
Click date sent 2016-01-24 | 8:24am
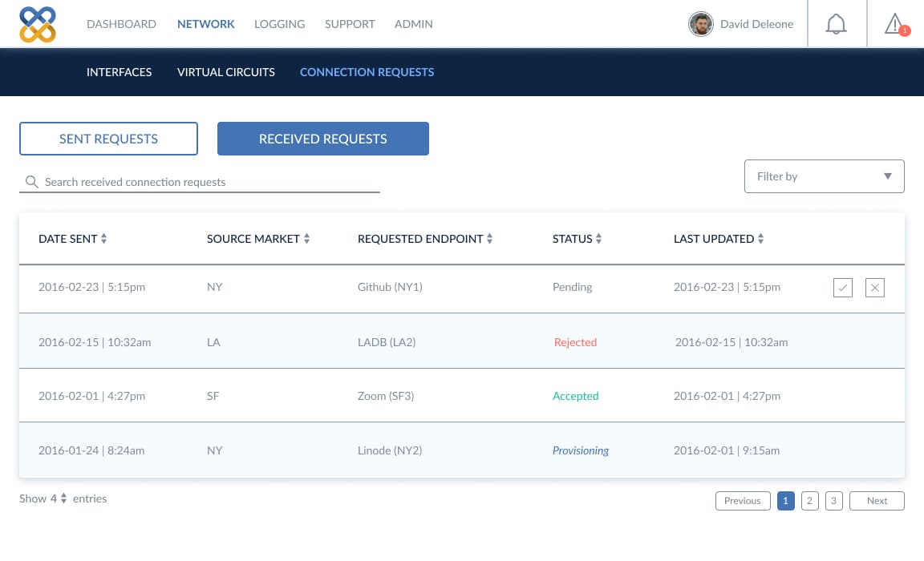pyautogui.click(x=91, y=450)
